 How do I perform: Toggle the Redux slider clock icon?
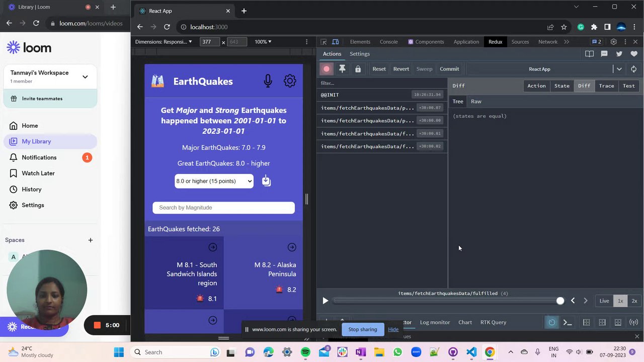552,322
